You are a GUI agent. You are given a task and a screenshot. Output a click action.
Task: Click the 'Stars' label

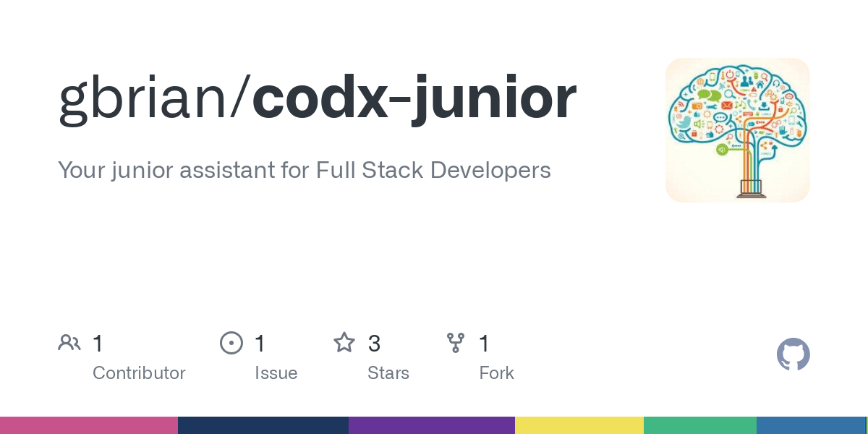coord(388,373)
